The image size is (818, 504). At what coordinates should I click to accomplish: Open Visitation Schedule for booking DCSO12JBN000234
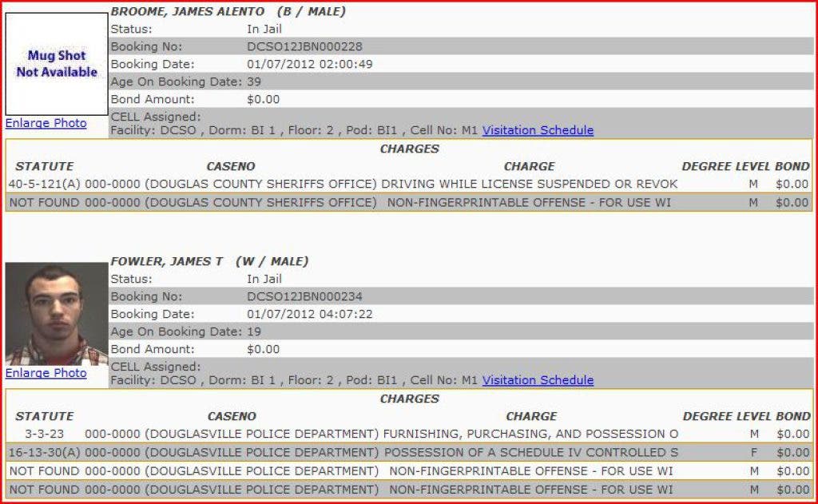tap(538, 380)
